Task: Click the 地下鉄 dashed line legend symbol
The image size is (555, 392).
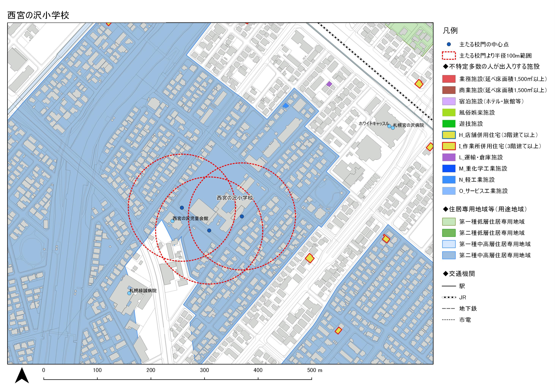Action: point(449,309)
